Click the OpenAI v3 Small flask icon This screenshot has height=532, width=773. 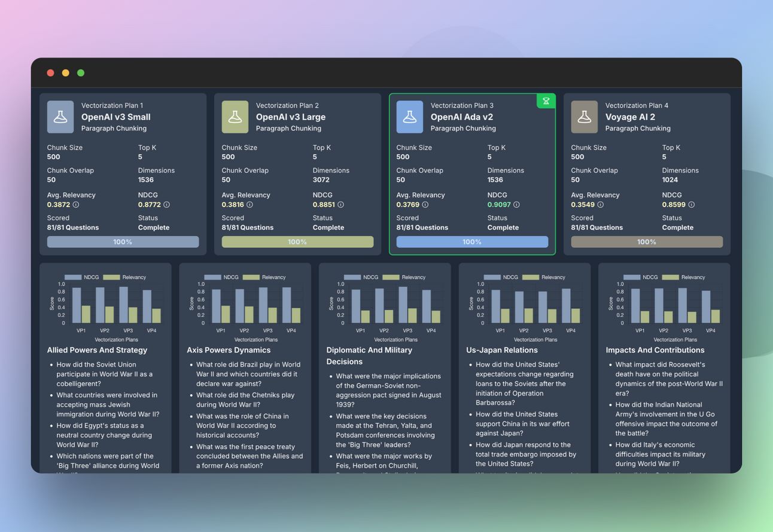60,117
